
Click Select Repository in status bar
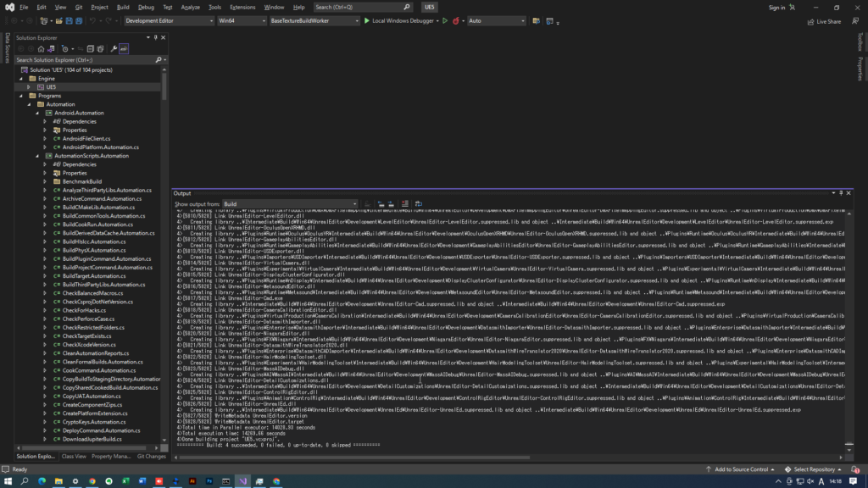click(x=813, y=469)
